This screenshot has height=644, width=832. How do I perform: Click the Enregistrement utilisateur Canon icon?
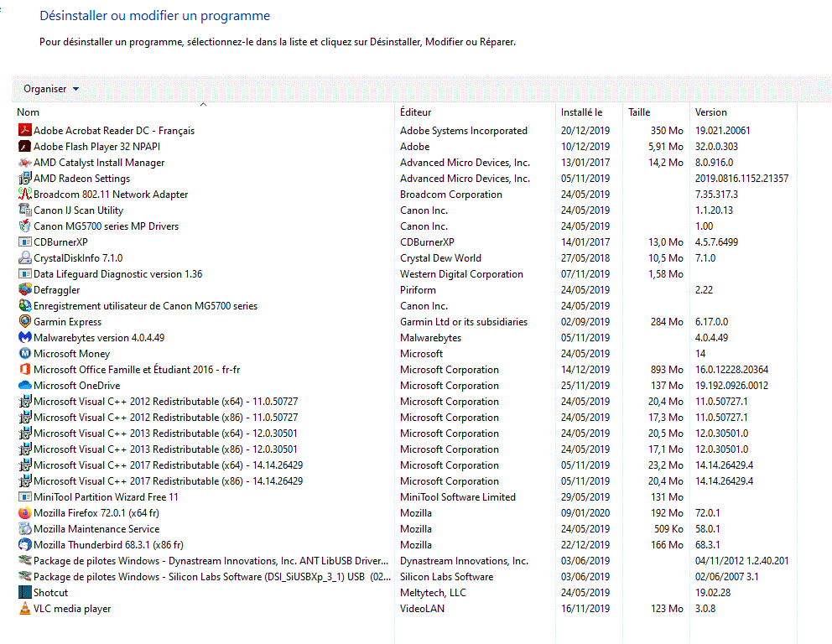25,305
